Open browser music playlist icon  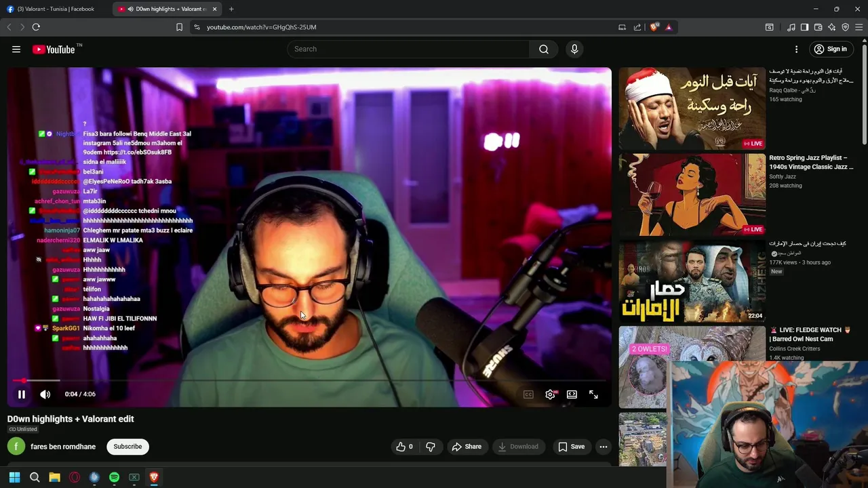click(791, 27)
